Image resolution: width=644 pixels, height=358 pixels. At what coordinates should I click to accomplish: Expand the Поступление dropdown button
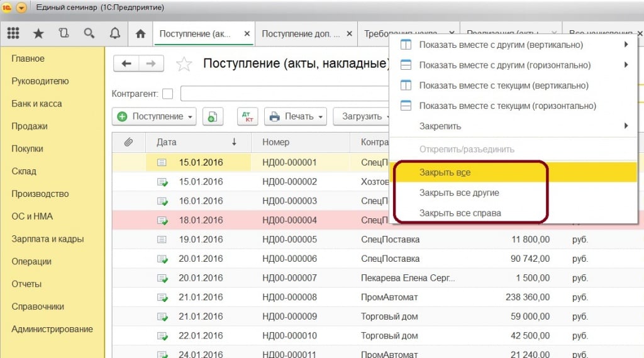click(154, 116)
